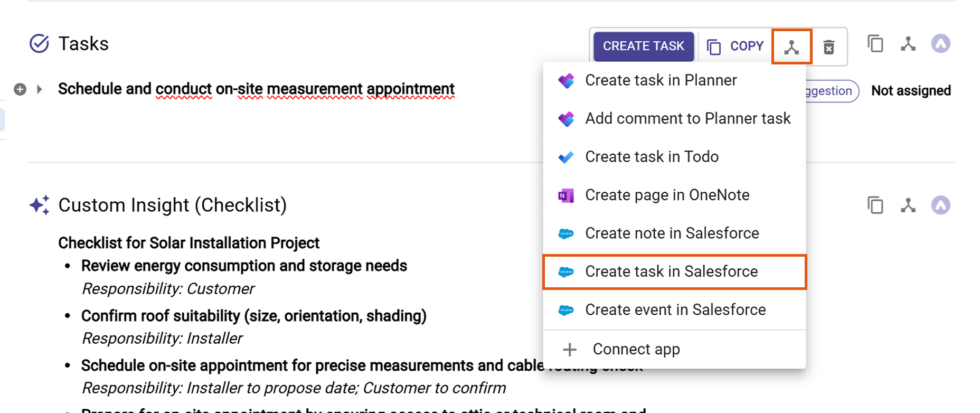Click the purple AI icon beside Tasks
Viewport: 980px width, 413px height.
tap(940, 44)
